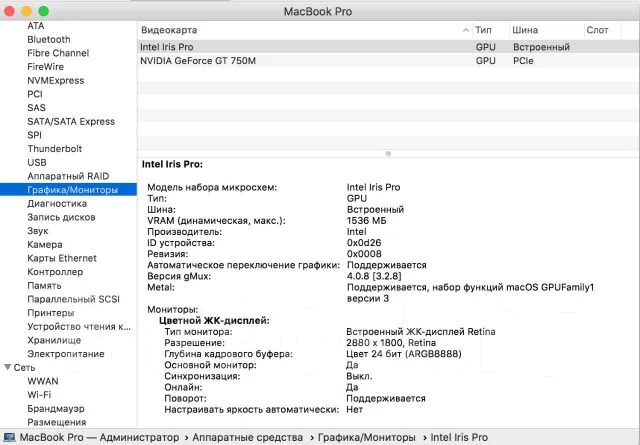This screenshot has height=445, width=640.
Task: Select the Intel Iris Pro row
Action: coord(388,47)
